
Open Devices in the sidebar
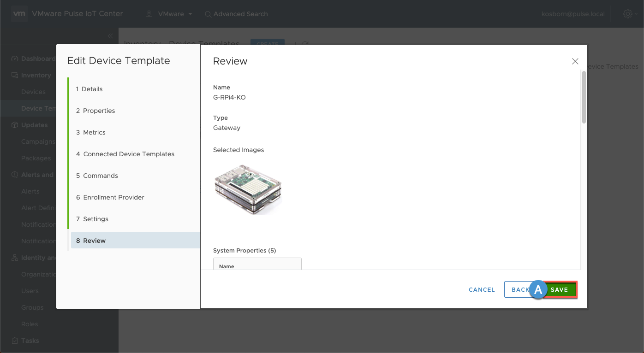33,92
